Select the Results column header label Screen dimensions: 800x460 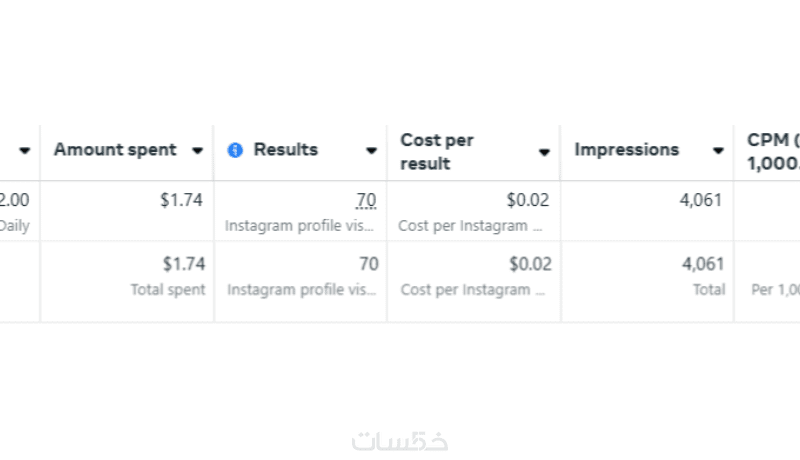pyautogui.click(x=285, y=150)
